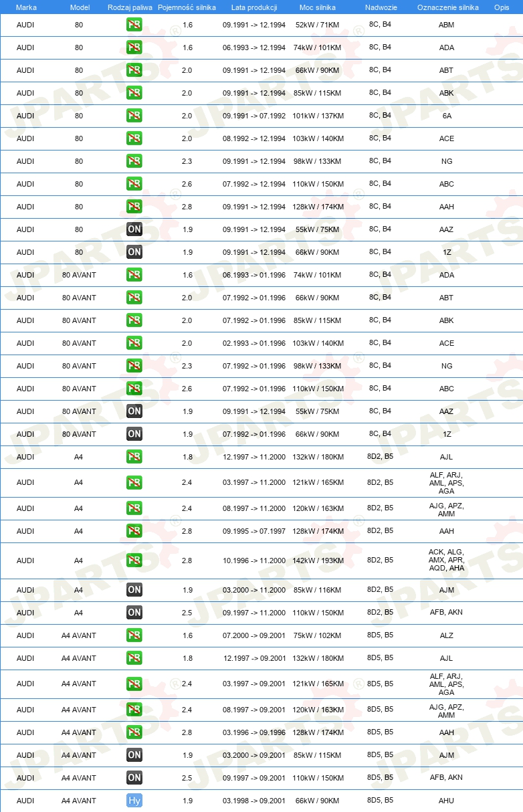
Task: Select 8D5, B5 body cell in ALZ row
Action: pos(380,635)
